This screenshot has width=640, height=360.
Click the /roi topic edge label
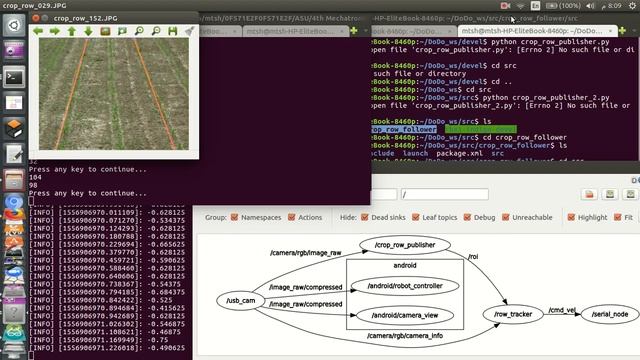[473, 256]
